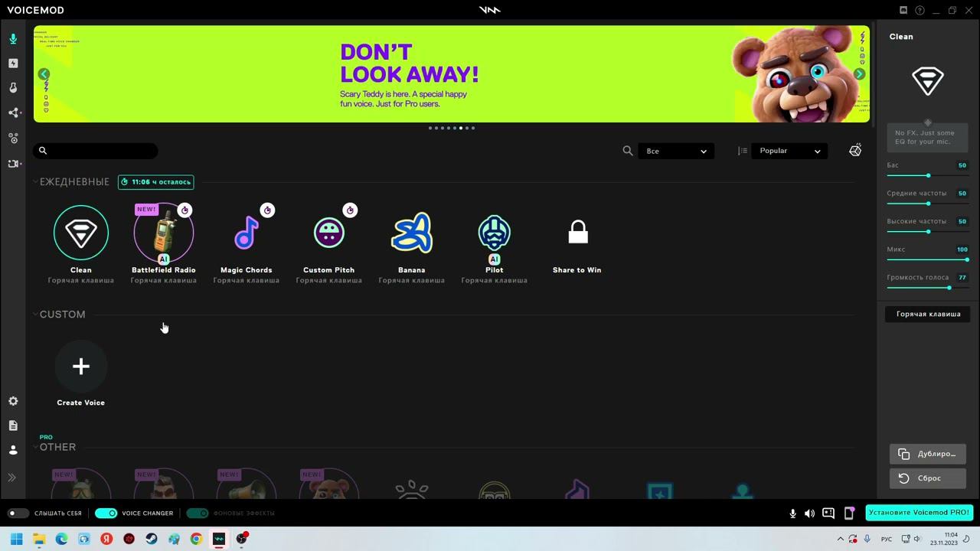Set hotkey under Banana voice
The image size is (980, 551).
[x=412, y=280]
